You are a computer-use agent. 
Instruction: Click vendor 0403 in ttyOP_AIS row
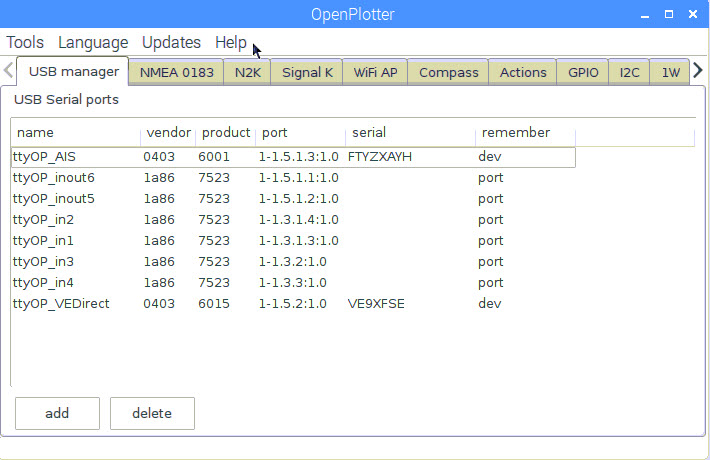tap(159, 157)
